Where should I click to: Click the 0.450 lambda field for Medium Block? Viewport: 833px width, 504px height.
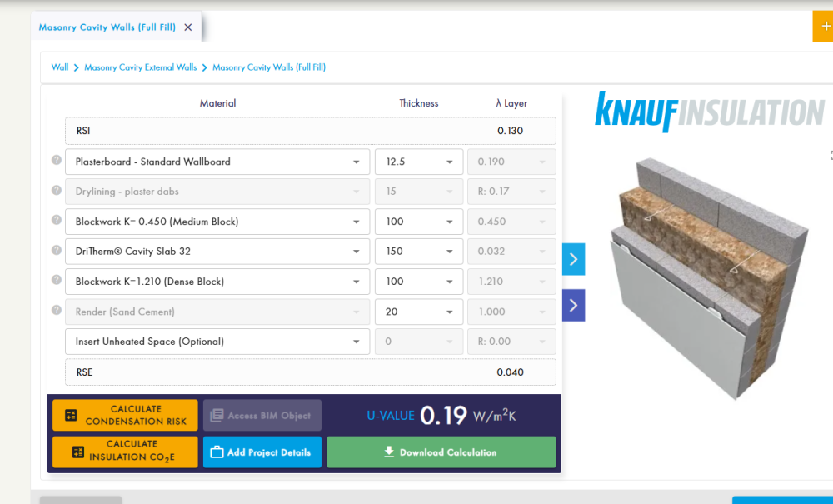(511, 222)
